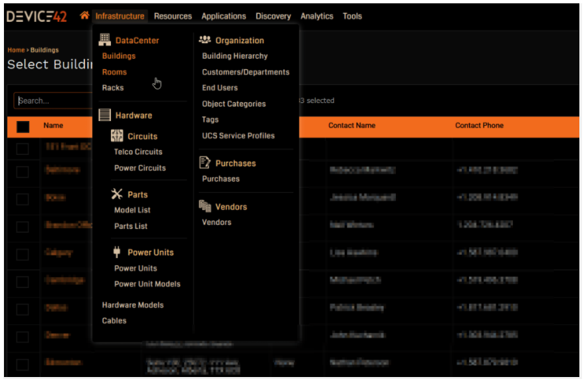
Task: Open UCS Service Profiles
Action: 239,136
